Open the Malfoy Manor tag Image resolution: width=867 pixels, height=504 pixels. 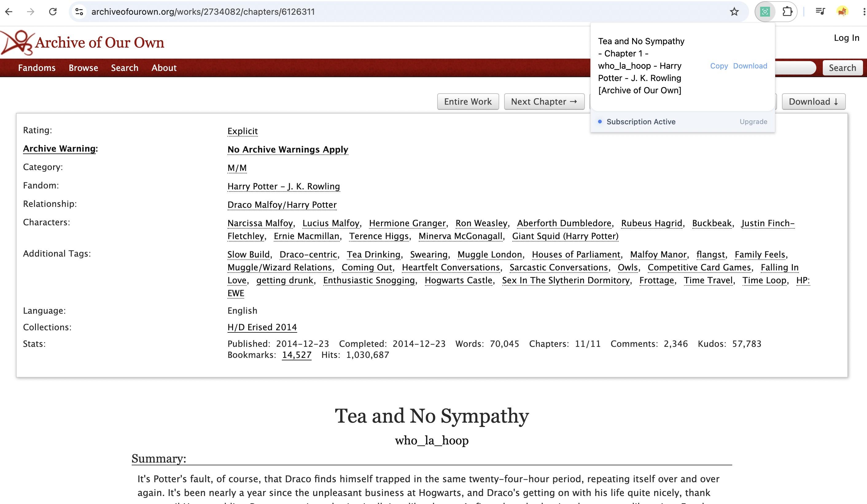pos(658,254)
